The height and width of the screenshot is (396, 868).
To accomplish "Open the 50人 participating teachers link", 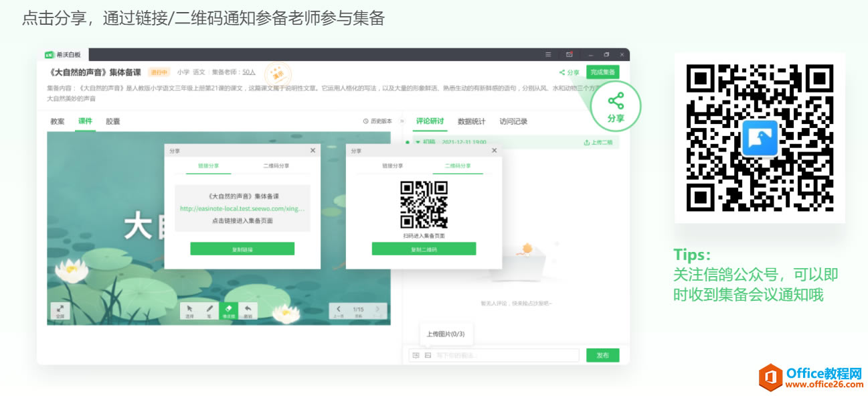I will [x=249, y=72].
